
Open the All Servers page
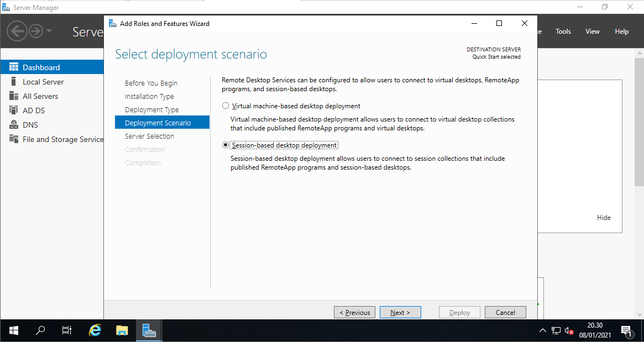tap(41, 96)
